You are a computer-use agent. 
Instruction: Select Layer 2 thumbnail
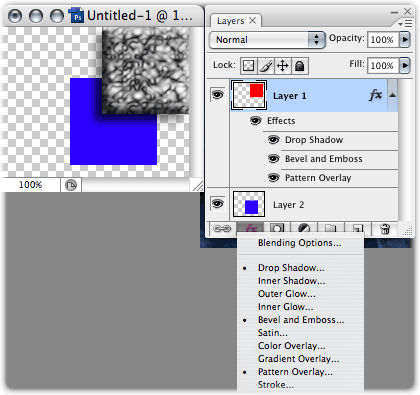pyautogui.click(x=249, y=204)
